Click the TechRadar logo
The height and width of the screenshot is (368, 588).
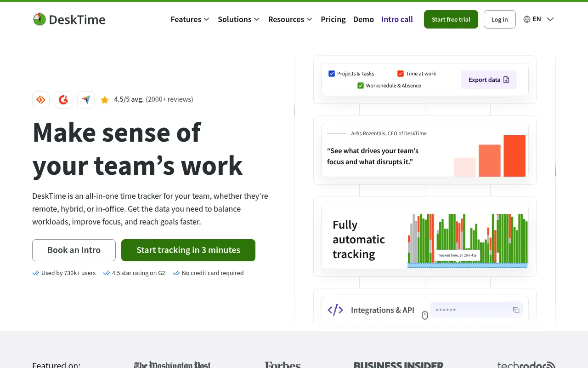pyautogui.click(x=526, y=365)
